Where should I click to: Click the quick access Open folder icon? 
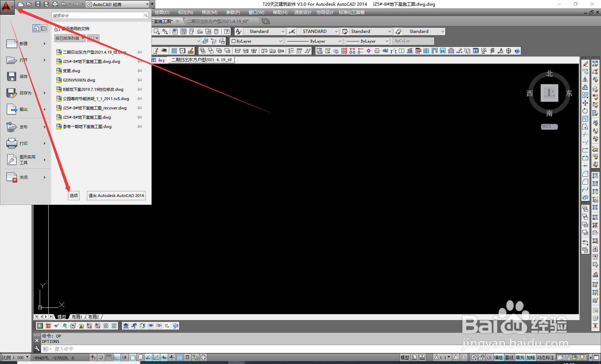(x=29, y=4)
